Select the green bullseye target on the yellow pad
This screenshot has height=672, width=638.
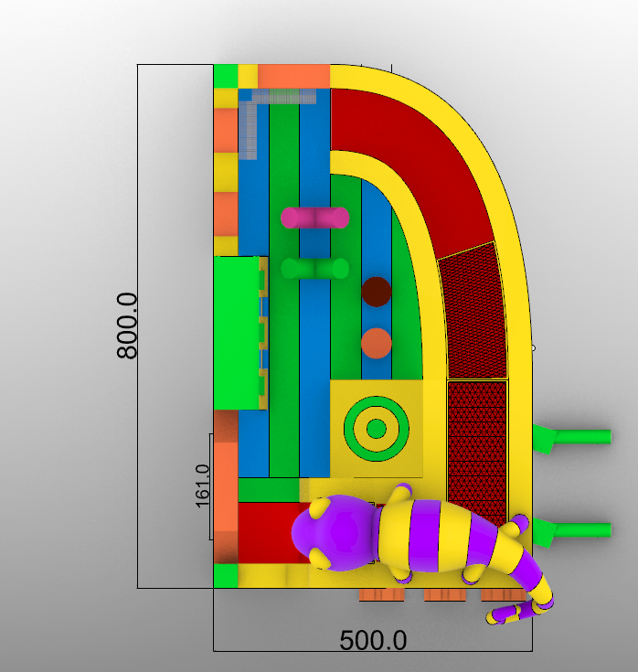point(377,429)
